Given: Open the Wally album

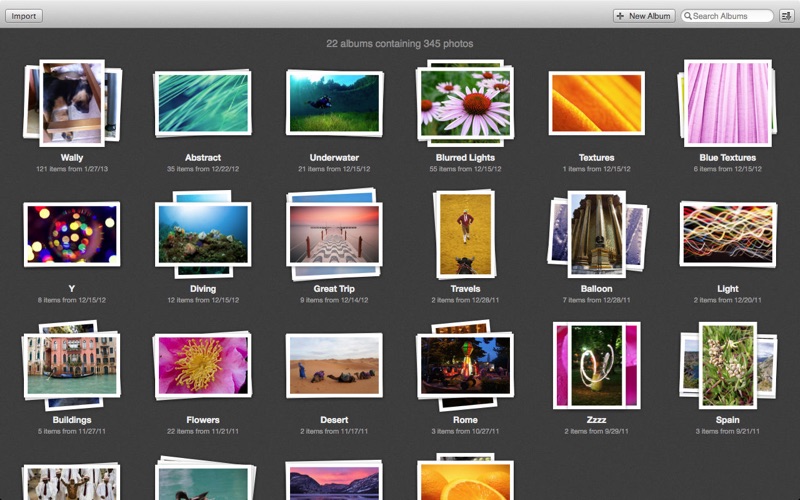Looking at the screenshot, I should point(72,104).
